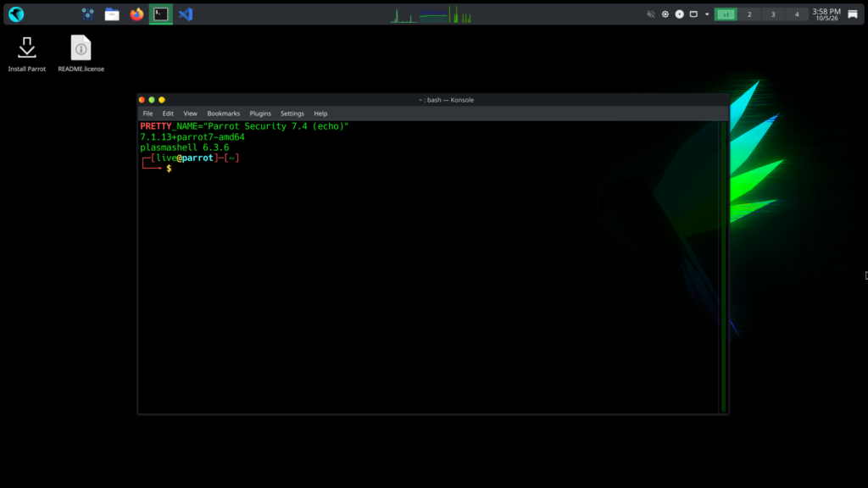Switch to virtual desktop 1
868x488 pixels.
(726, 14)
